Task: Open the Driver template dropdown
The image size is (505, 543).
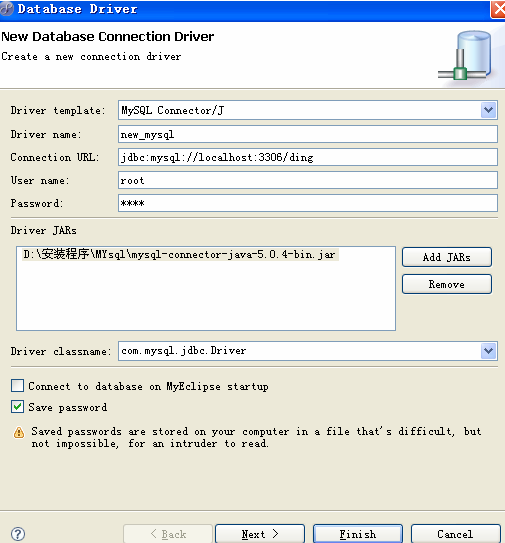Action: click(x=488, y=110)
